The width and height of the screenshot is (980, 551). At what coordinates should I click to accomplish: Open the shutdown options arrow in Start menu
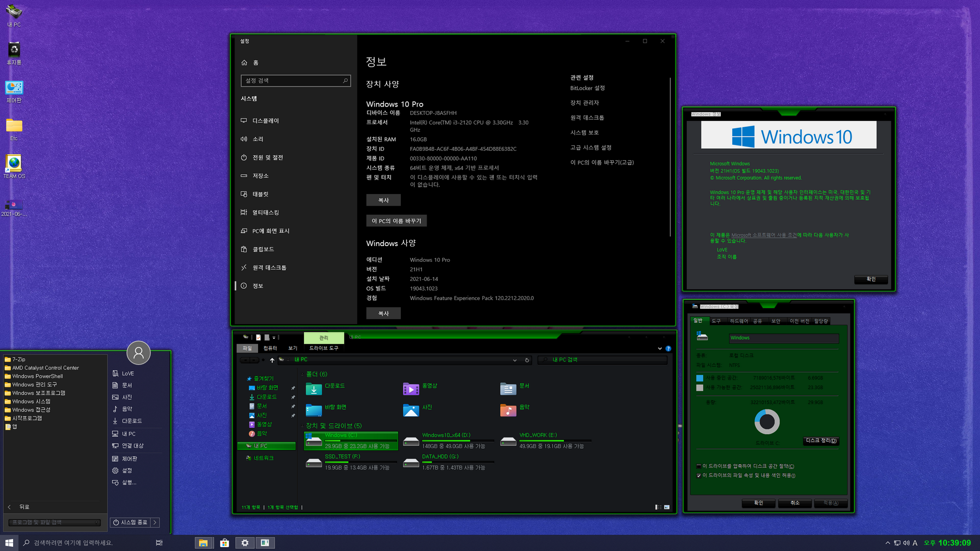[155, 523]
